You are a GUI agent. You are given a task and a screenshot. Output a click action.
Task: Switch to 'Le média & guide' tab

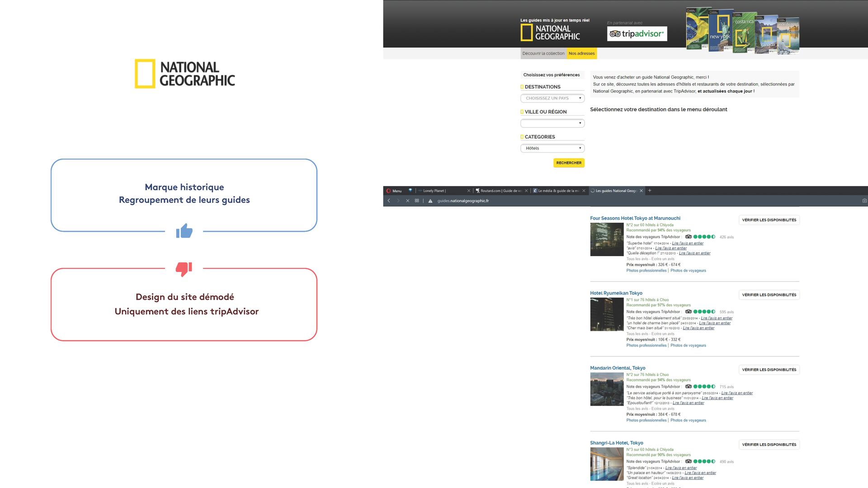(x=559, y=191)
